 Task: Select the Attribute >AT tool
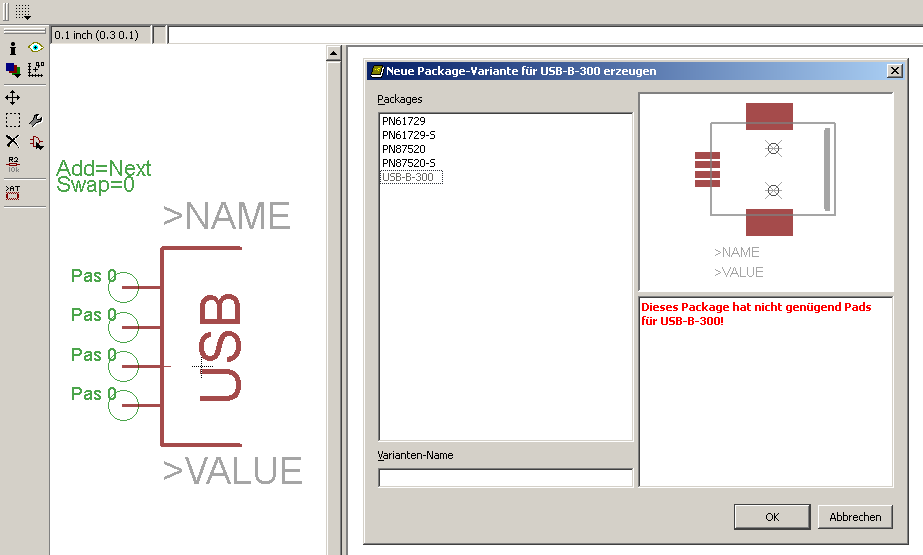click(x=13, y=192)
